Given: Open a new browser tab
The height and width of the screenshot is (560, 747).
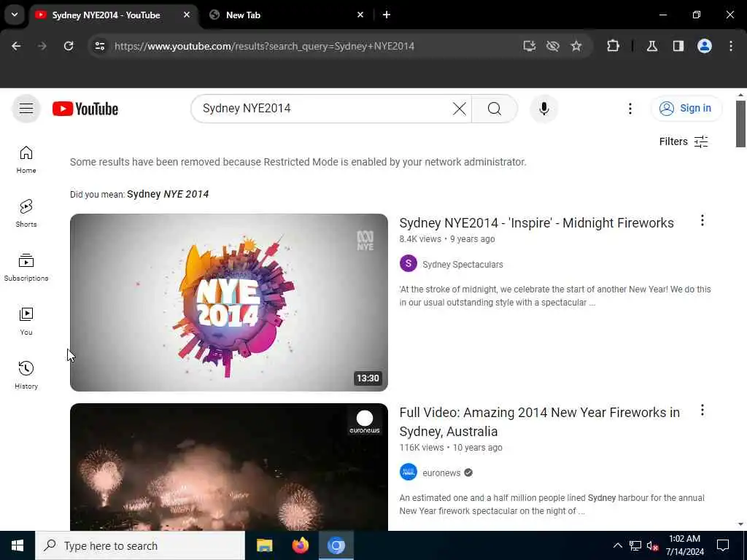Looking at the screenshot, I should [x=387, y=15].
